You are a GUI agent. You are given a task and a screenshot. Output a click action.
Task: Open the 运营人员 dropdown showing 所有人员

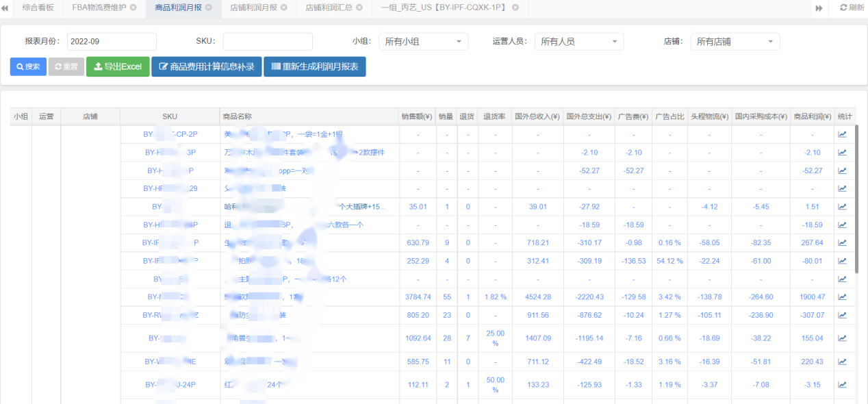[x=578, y=41]
